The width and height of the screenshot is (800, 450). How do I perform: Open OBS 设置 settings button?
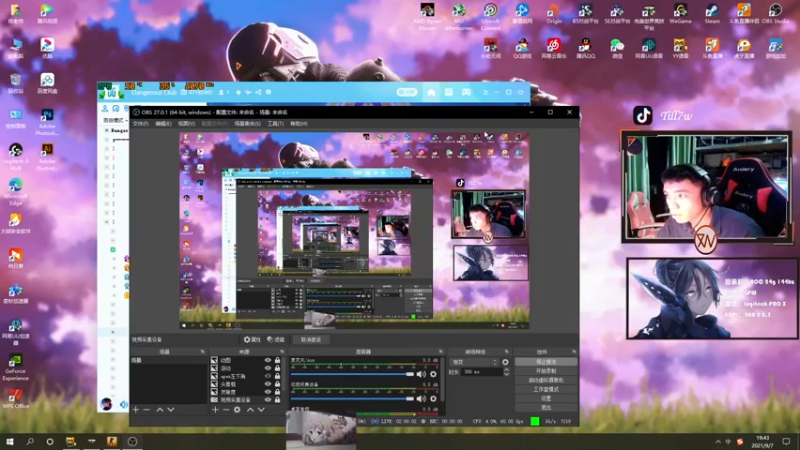546,398
